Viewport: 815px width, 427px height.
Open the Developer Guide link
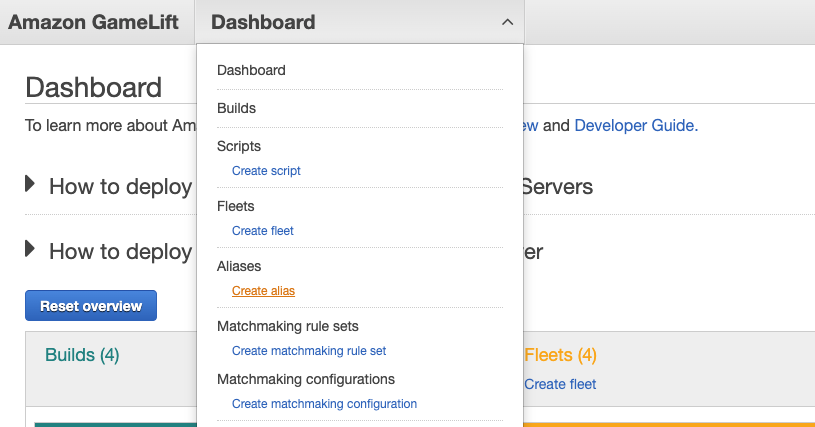(x=636, y=125)
